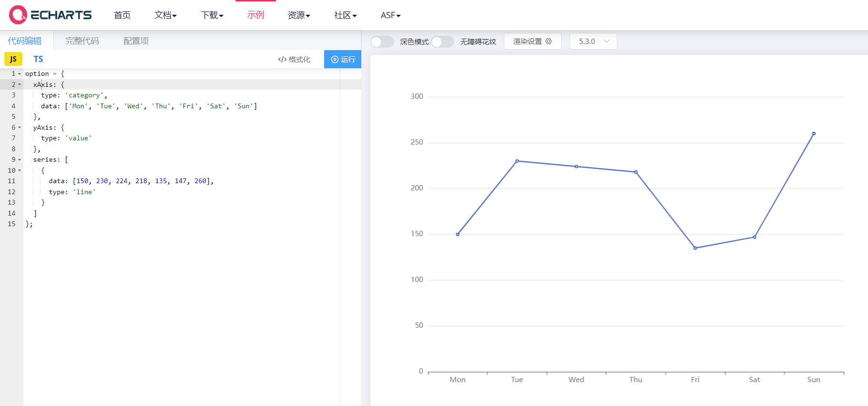The image size is (868, 406).
Task: Open the 首页 home page
Action: pos(122,15)
